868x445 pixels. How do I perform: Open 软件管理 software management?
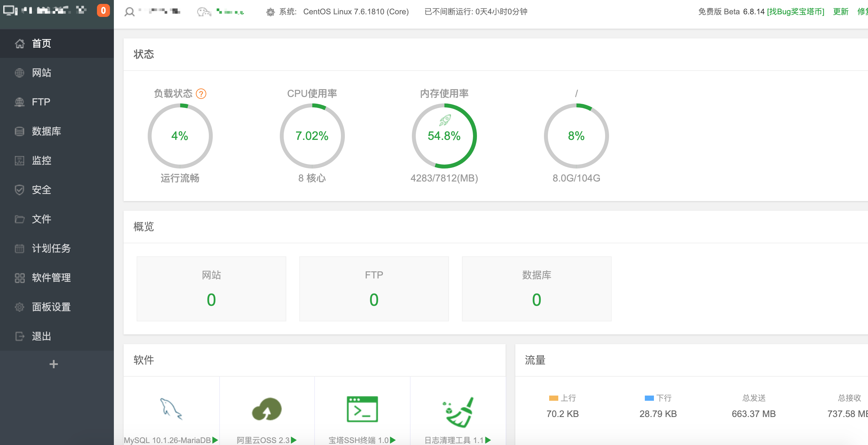pos(57,277)
